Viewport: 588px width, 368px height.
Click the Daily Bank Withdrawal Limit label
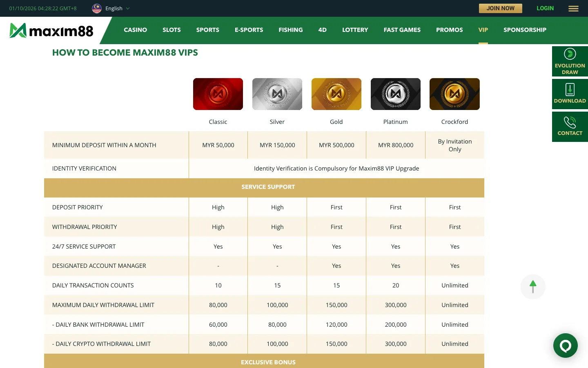[x=98, y=325]
